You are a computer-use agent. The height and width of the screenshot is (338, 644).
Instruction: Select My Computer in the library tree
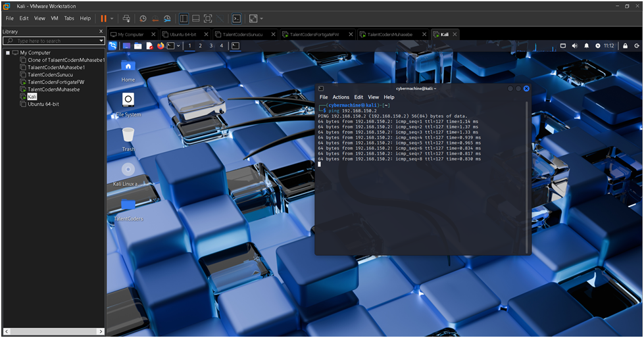36,53
